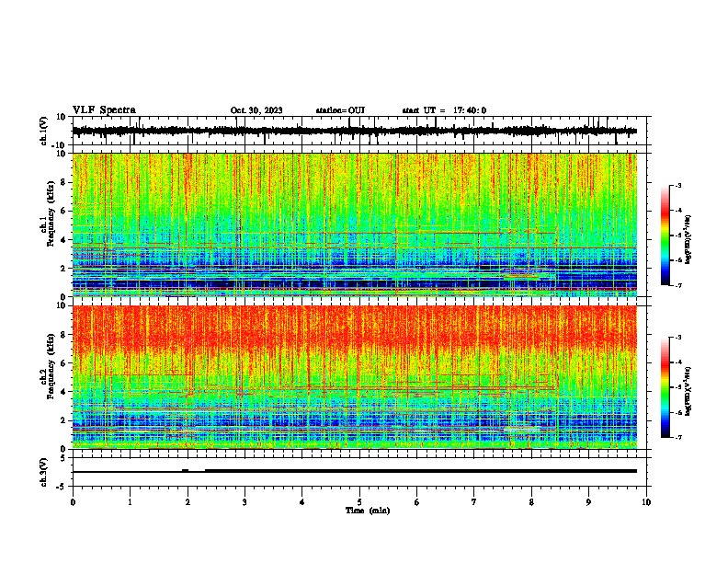Click time axis tick label "3"
Screen dimensions: 728x563
click(x=245, y=502)
